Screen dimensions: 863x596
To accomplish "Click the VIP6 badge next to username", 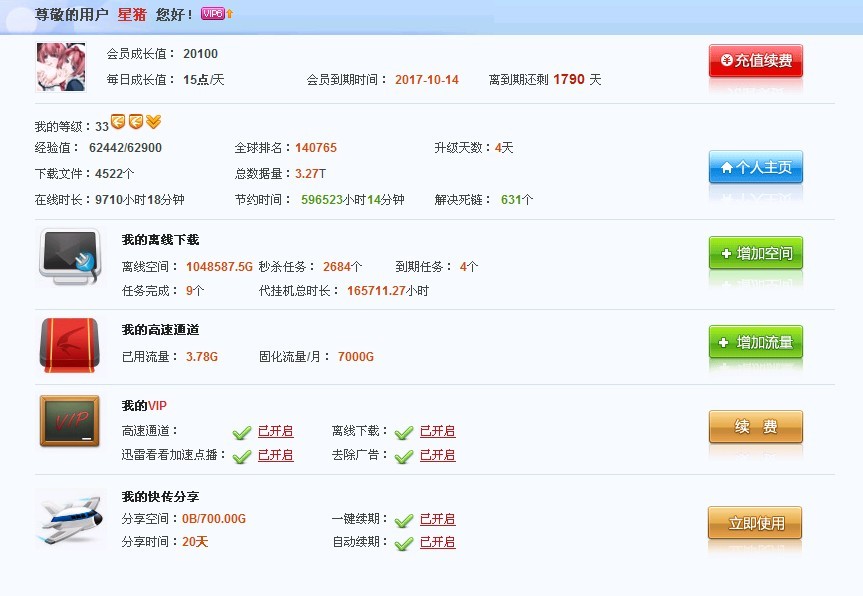I will click(212, 14).
